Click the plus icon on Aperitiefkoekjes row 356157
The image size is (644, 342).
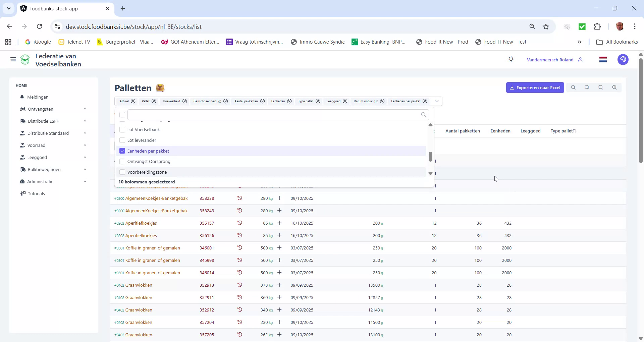(x=279, y=223)
